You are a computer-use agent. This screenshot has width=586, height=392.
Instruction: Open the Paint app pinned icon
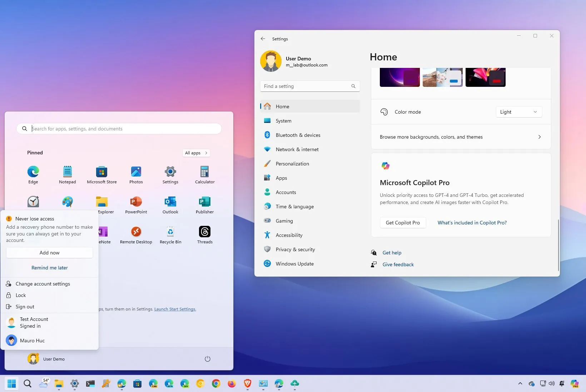(68, 202)
